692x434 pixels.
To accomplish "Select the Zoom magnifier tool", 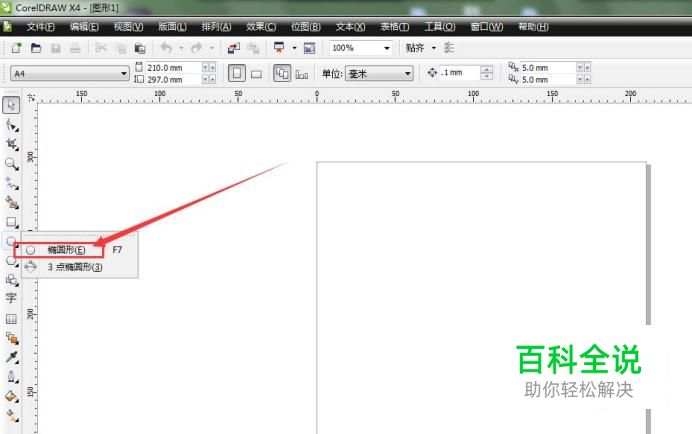I will (x=11, y=164).
